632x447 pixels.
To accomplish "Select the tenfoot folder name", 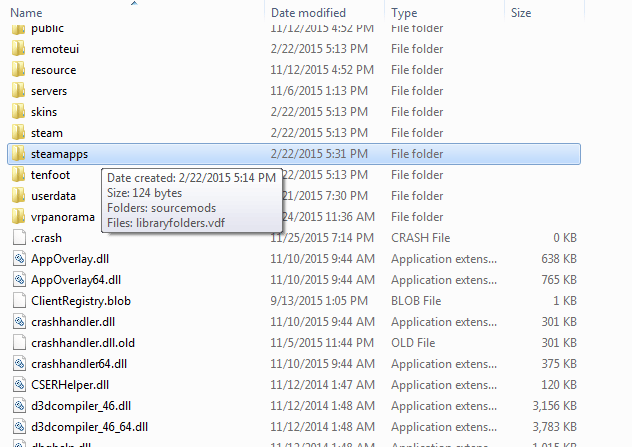I will (x=50, y=175).
